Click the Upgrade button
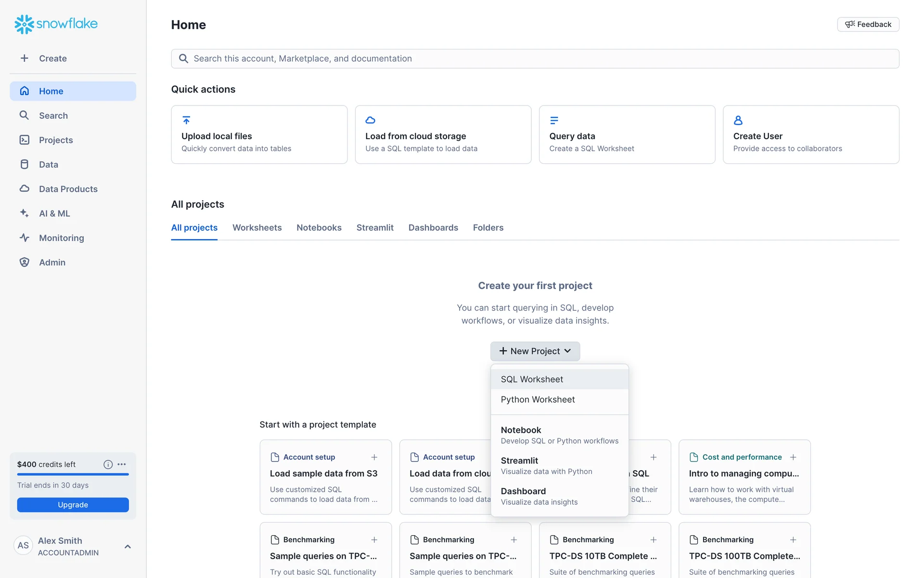 [73, 505]
